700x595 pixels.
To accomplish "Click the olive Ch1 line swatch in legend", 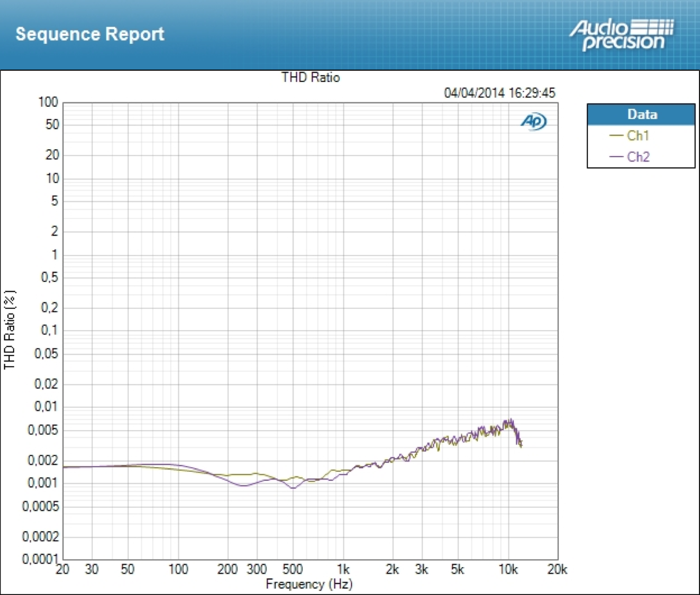I will coord(616,136).
